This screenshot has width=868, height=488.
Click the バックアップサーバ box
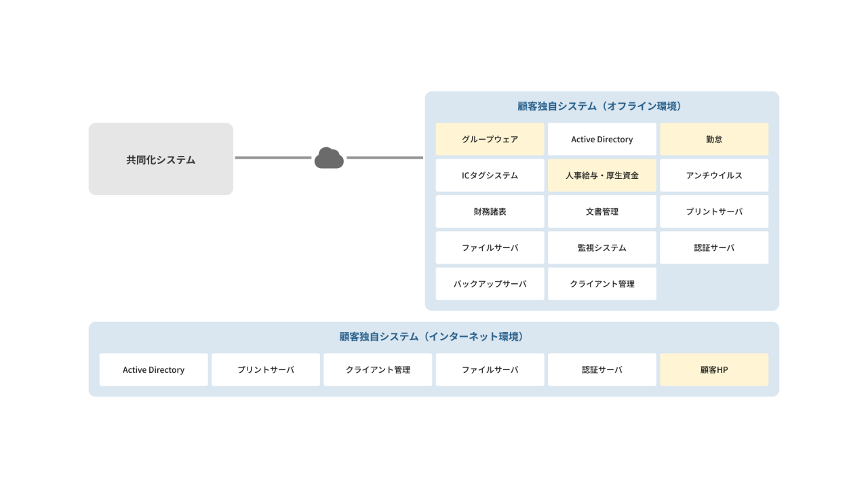[x=490, y=284]
